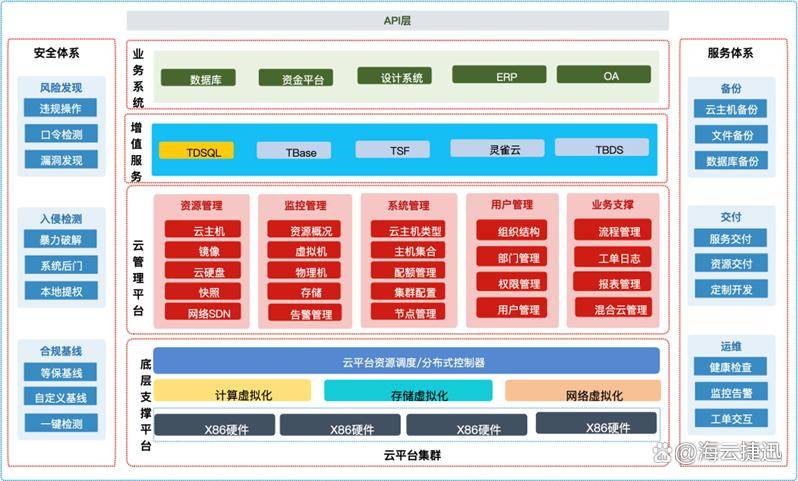Select the 自定义基线 item
This screenshot has width=798, height=481.
tap(61, 397)
